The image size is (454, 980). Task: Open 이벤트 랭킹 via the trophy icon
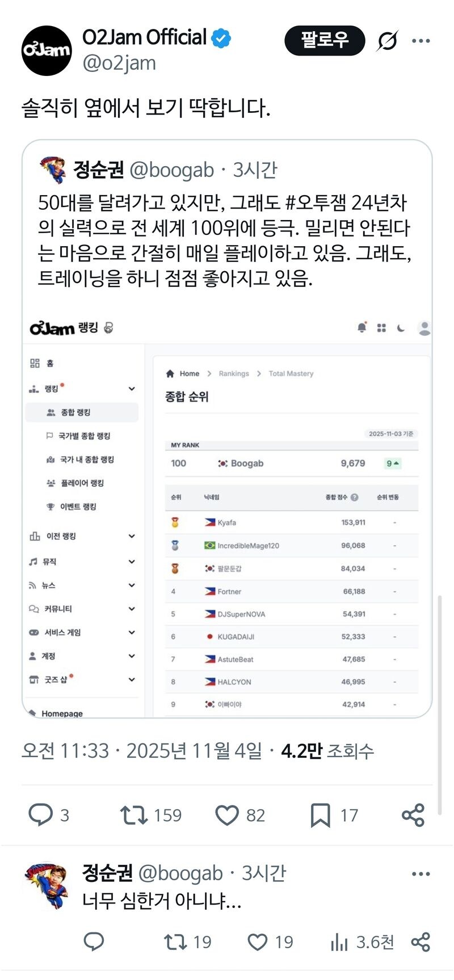[51, 506]
